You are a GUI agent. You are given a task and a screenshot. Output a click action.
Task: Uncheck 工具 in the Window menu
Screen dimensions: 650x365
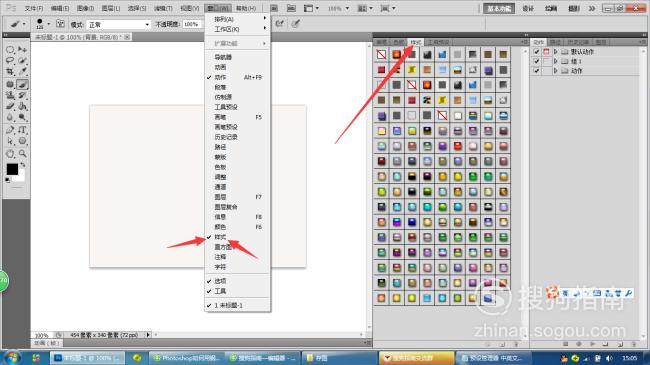238,291
